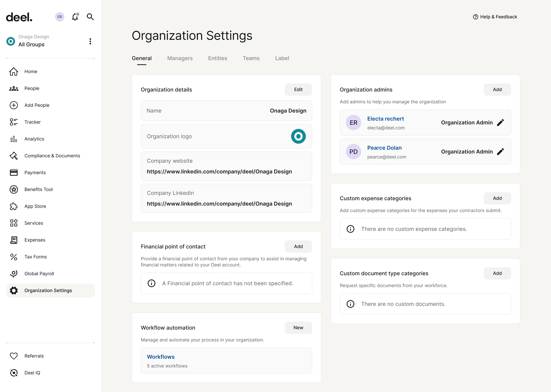Edit Pearce Dolan's admin role pencil
The width and height of the screenshot is (551, 392).
point(500,152)
